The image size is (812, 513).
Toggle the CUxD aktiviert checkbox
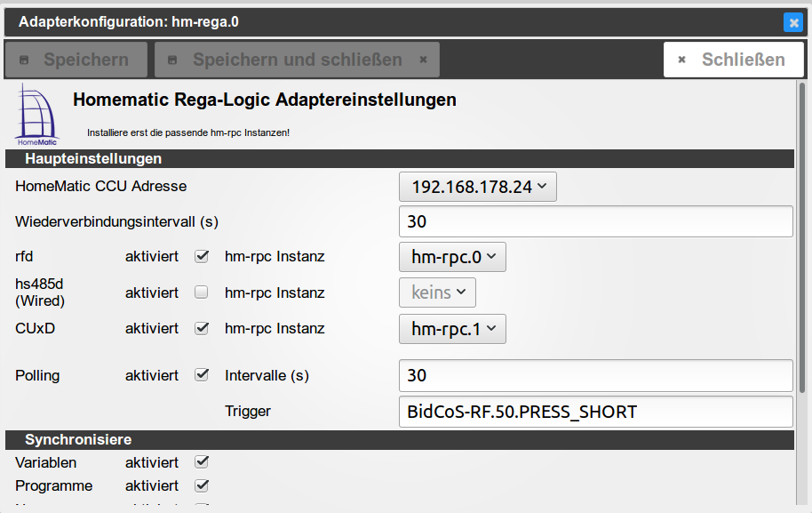click(x=202, y=328)
